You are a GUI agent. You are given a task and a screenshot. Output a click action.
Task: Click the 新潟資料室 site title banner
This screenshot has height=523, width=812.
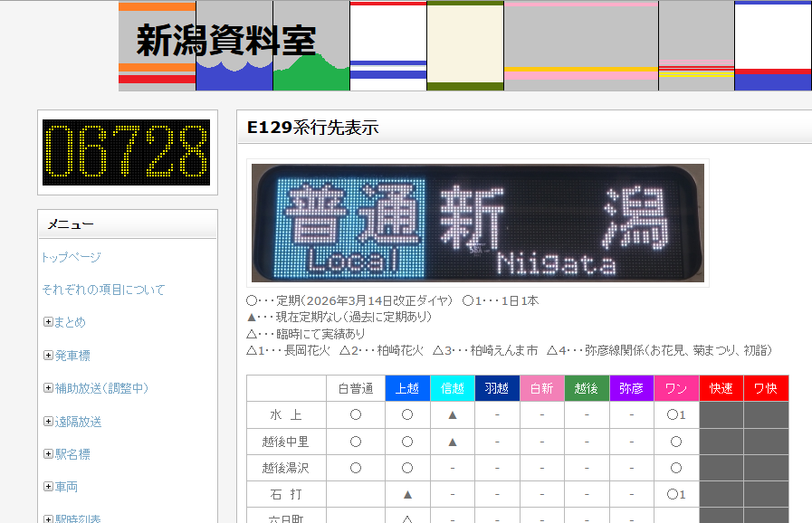point(225,41)
